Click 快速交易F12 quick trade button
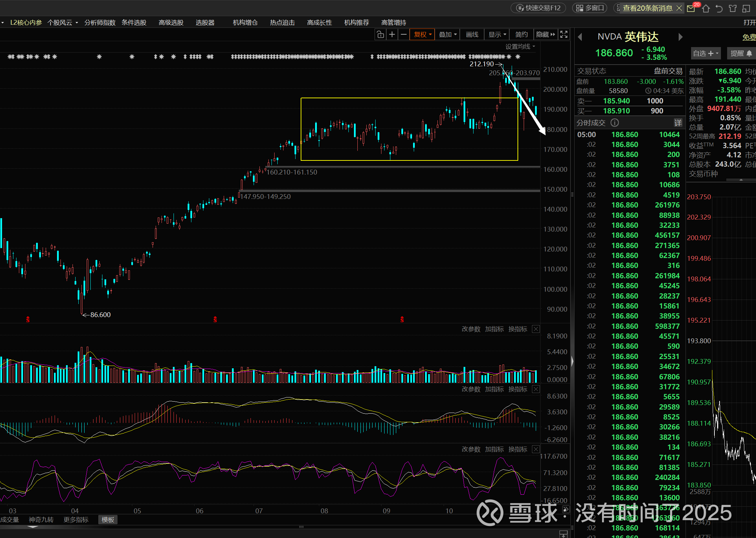Image resolution: width=756 pixels, height=538 pixels. 538,8
